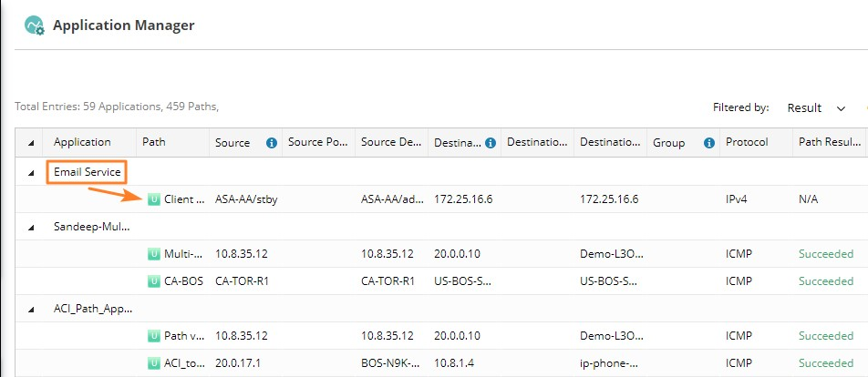Click the green icon beside ACI_to... path
Image resolution: width=868 pixels, height=377 pixels.
(153, 362)
